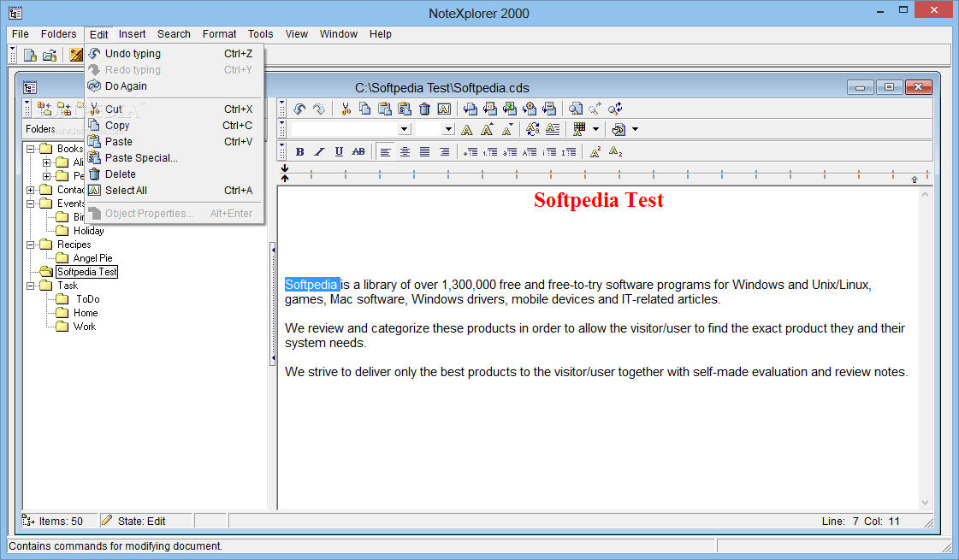Click the Softpedia Test red heading
This screenshot has width=959, height=560.
[x=598, y=200]
